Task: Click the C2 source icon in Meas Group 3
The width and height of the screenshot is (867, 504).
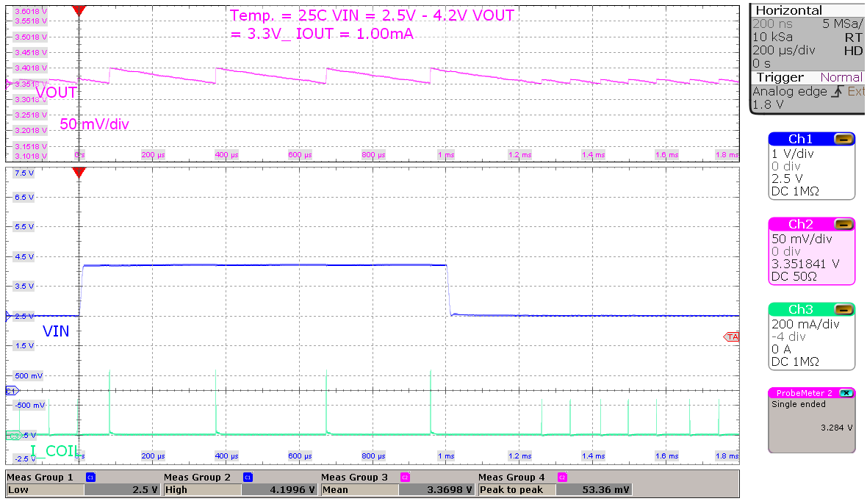Action: [x=406, y=477]
